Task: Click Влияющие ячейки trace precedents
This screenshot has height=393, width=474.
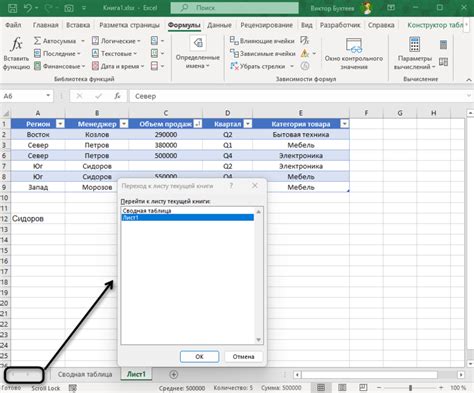Action: [262, 41]
